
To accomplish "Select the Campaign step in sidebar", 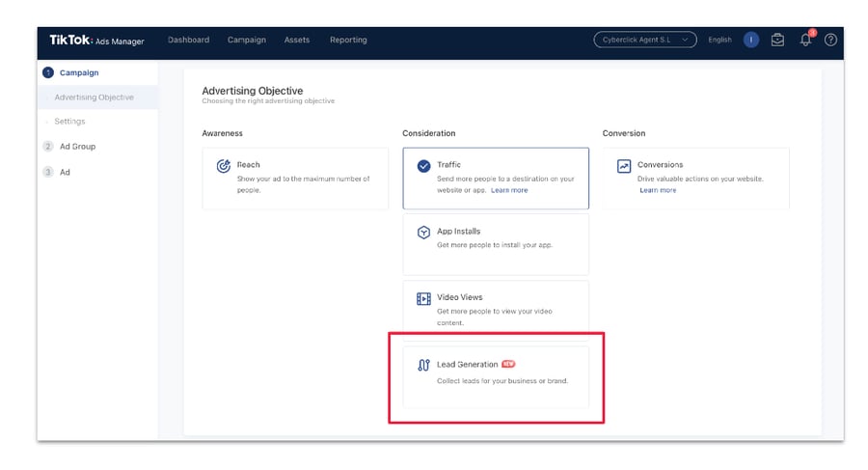I will tap(79, 72).
